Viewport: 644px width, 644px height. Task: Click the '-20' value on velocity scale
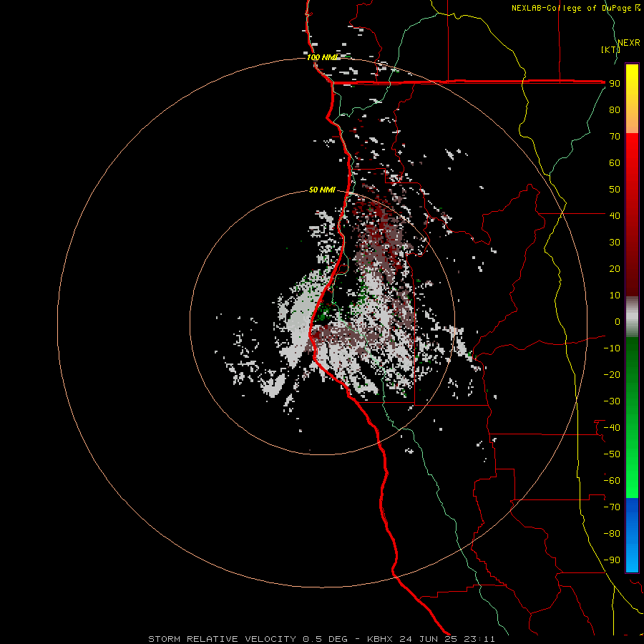pos(612,374)
